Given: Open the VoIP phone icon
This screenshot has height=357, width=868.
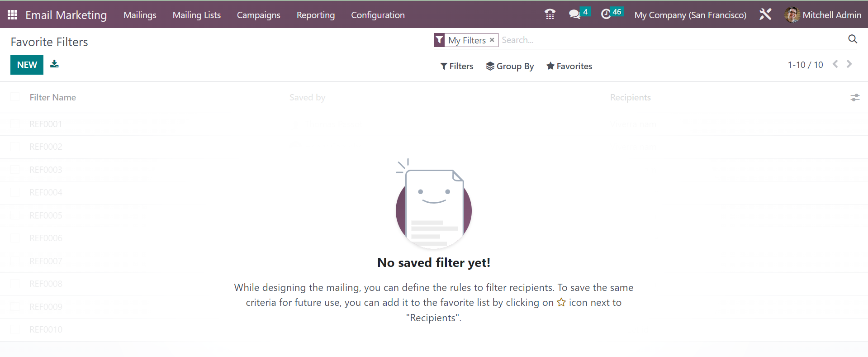Looking at the screenshot, I should pos(550,14).
